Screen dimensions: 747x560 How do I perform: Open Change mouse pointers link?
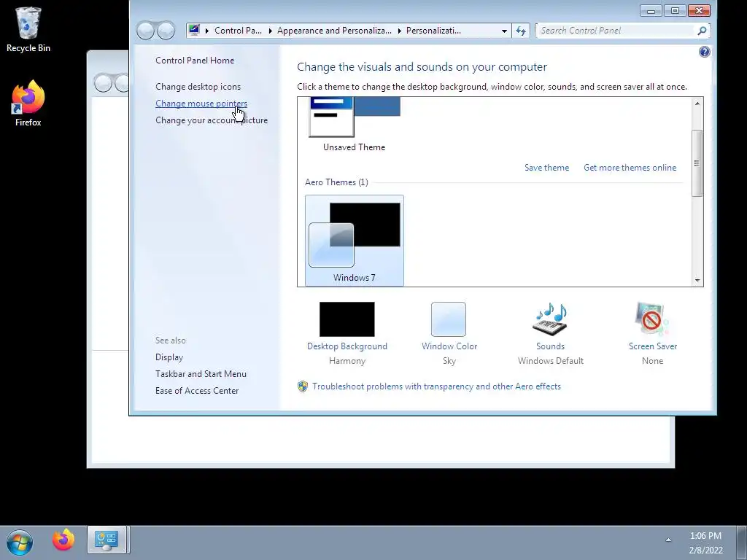(x=201, y=104)
